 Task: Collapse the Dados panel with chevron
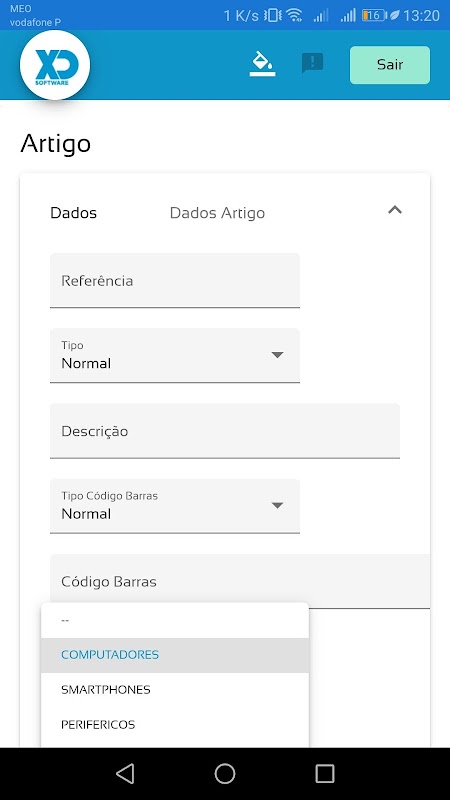pos(395,210)
